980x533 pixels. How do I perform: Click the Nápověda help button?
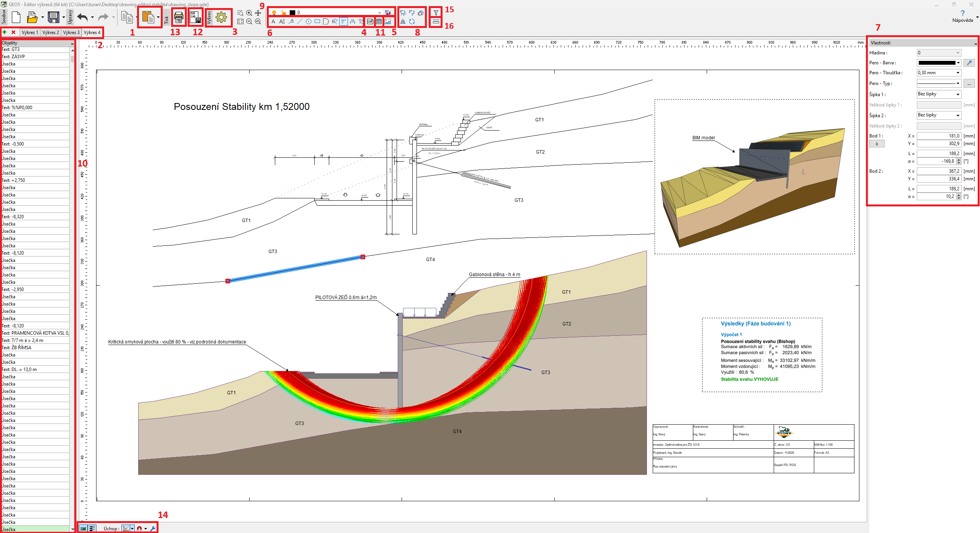coord(962,16)
